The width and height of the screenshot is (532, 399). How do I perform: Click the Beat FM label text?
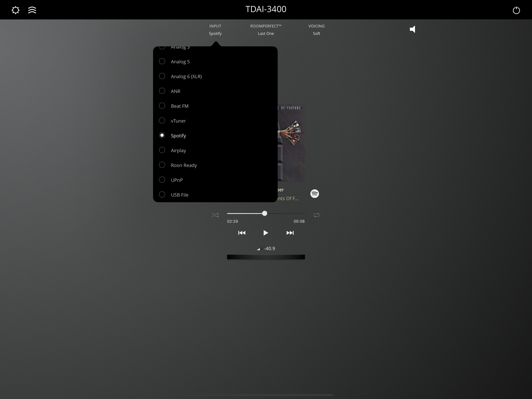click(x=180, y=106)
